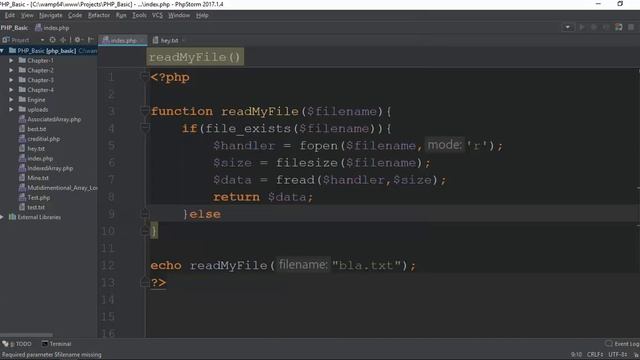The width and height of the screenshot is (640, 360).
Task: Select Test.php in project tree
Action: (35, 198)
